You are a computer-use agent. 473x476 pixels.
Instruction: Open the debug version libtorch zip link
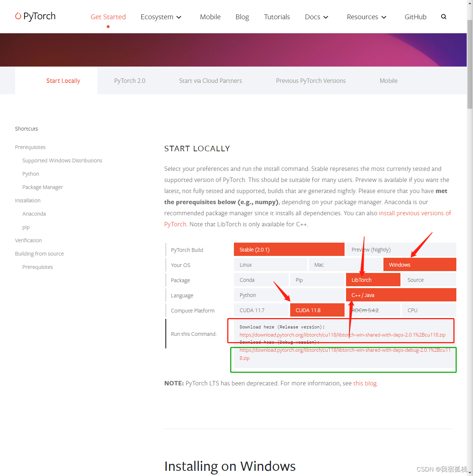tap(345, 354)
